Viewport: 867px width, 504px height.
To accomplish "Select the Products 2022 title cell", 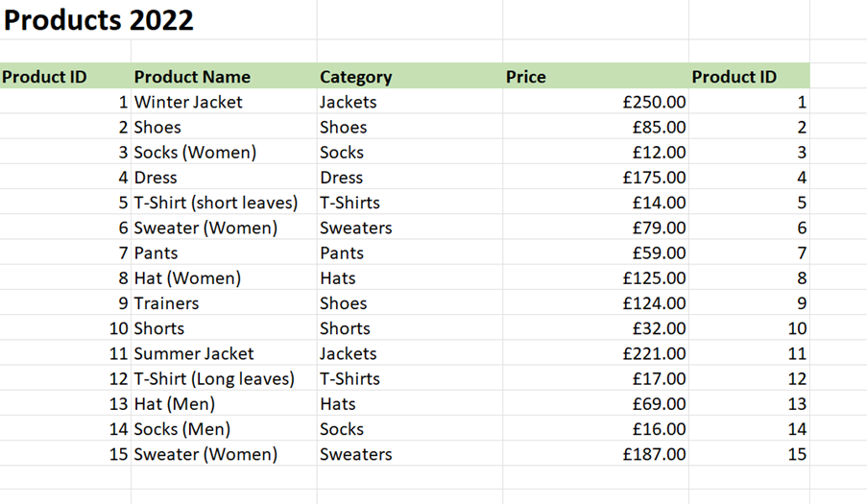I will [99, 20].
